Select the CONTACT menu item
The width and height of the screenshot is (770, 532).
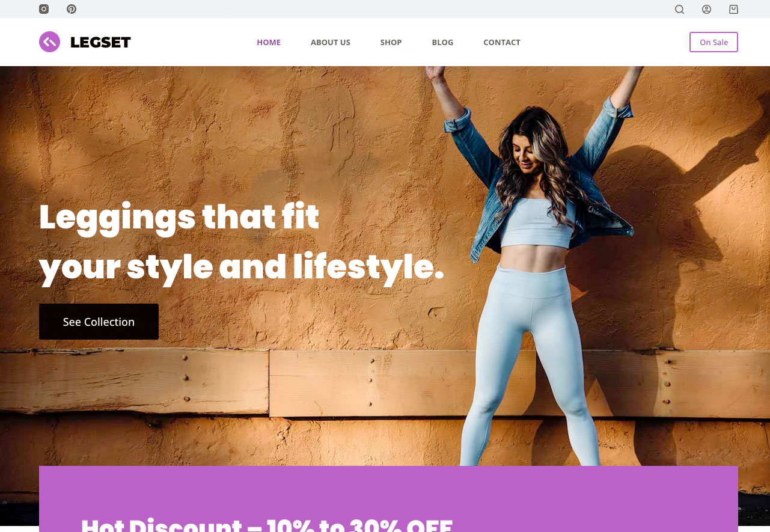502,42
